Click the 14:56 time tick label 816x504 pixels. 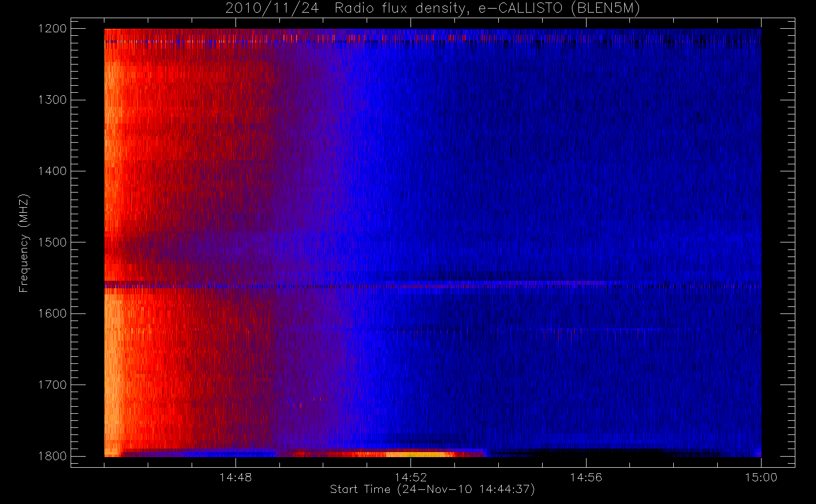[586, 477]
